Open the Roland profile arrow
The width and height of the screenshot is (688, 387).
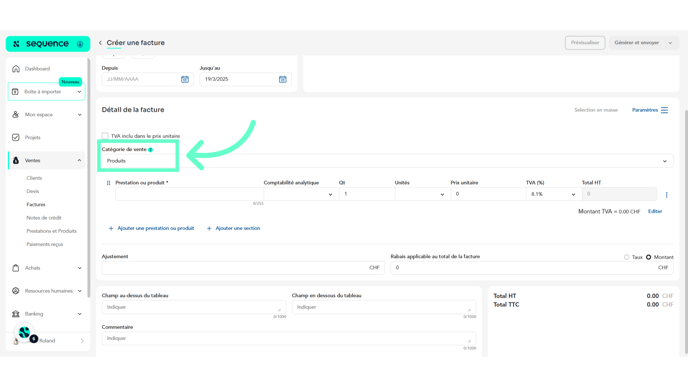82,341
